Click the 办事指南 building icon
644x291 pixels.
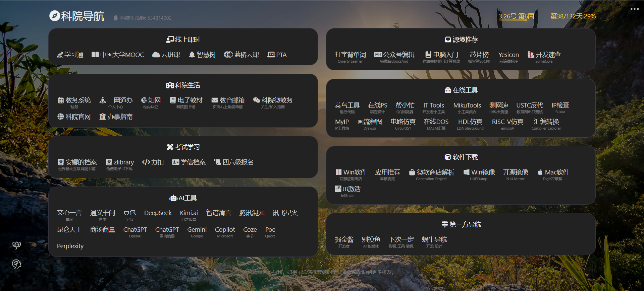[103, 117]
